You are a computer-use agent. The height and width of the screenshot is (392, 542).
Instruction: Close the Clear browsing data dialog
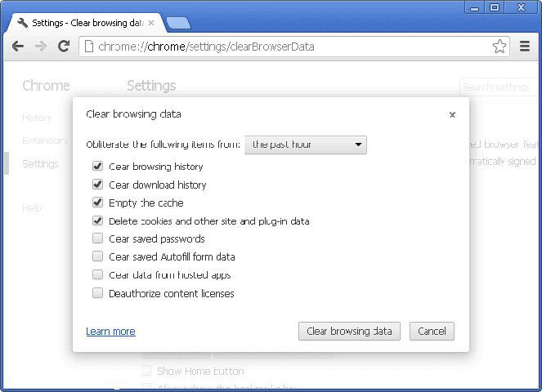452,115
